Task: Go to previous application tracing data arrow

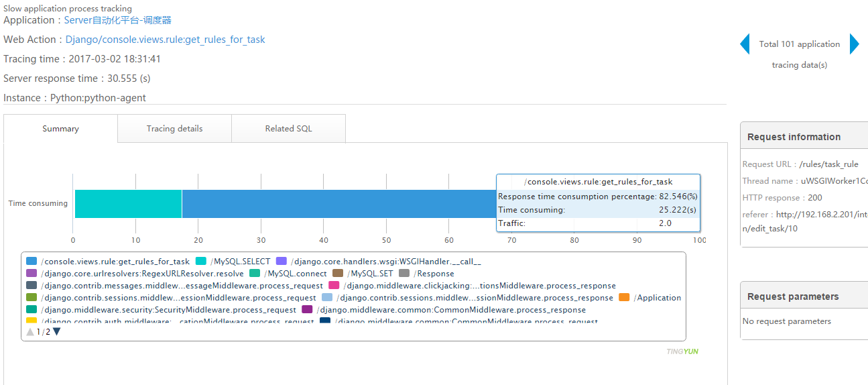Action: [745, 44]
